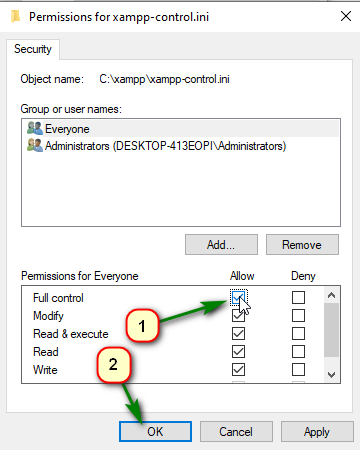The height and width of the screenshot is (450, 360).
Task: Click the Remove button
Action: (x=302, y=245)
